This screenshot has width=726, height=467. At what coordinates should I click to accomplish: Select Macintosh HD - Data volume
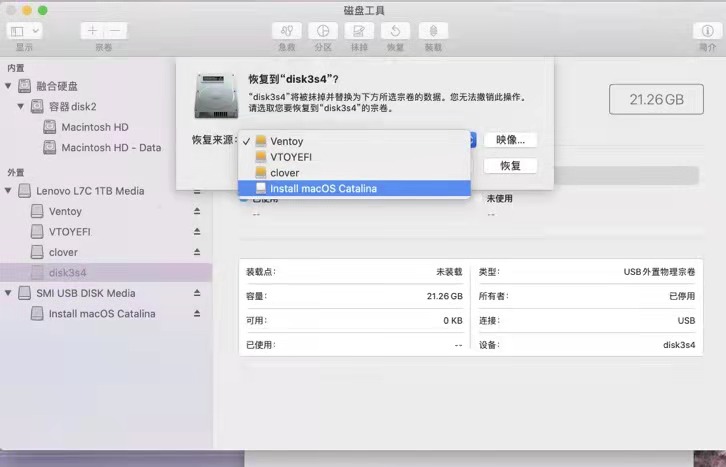[111, 148]
